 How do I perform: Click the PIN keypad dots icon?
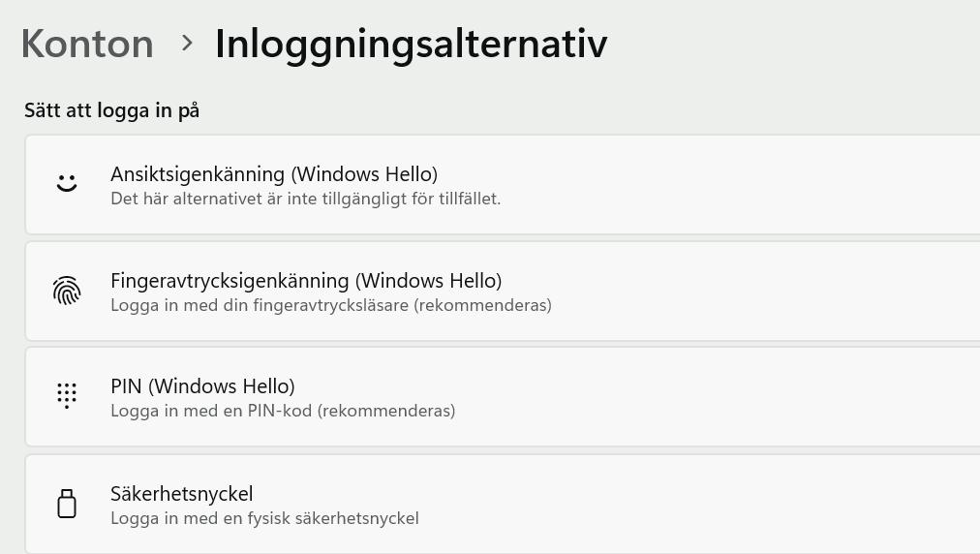coord(66,395)
